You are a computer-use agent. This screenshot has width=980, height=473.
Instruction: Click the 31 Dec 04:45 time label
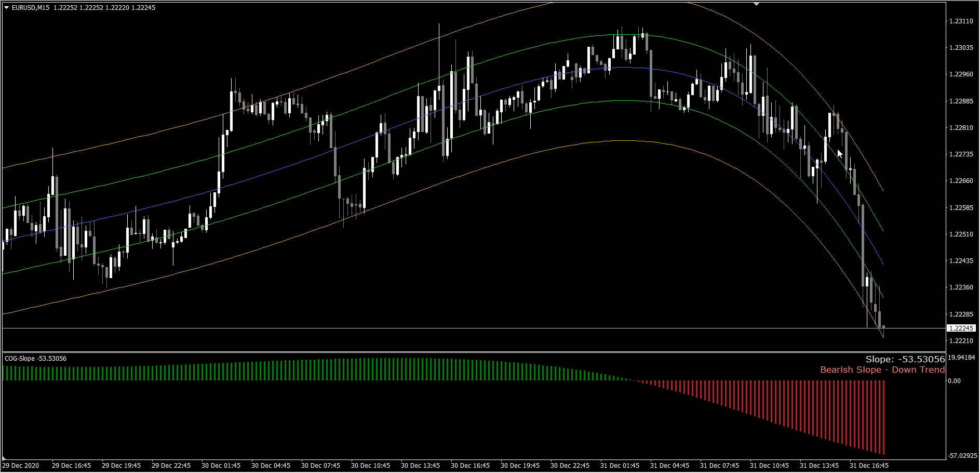[x=670, y=466]
